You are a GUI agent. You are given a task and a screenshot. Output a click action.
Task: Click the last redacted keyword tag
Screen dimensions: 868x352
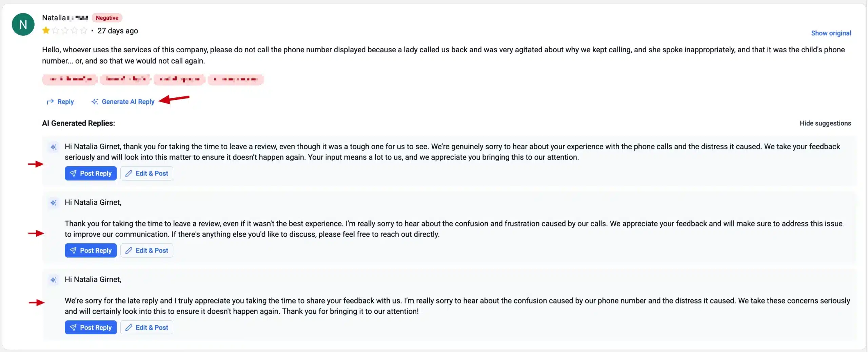[235, 79]
